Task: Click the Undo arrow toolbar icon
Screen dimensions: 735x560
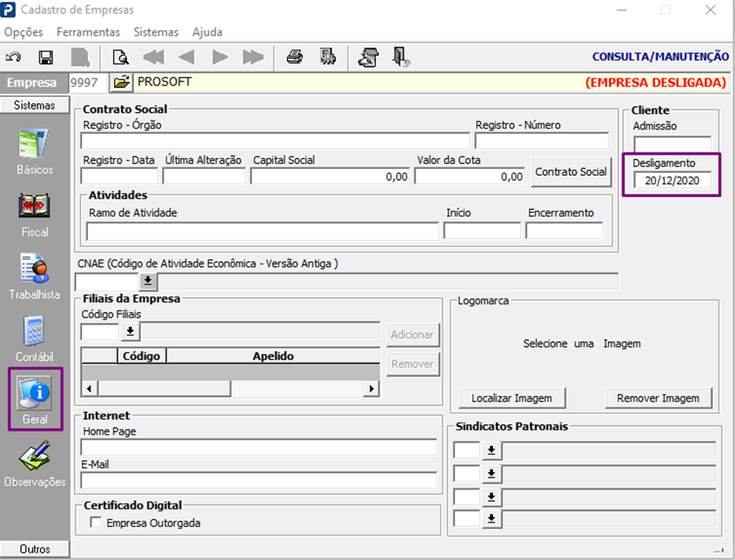Action: pos(14,57)
